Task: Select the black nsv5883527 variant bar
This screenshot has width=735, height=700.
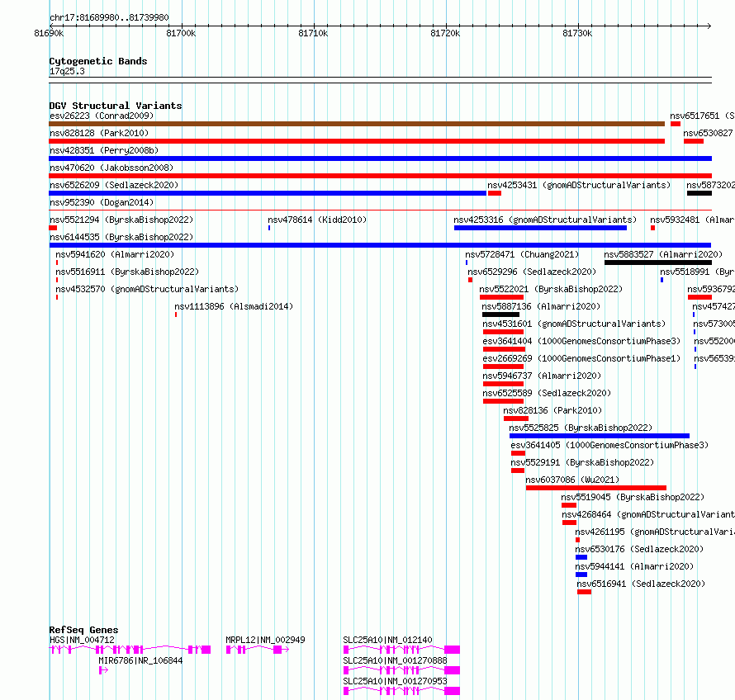Action: 658,262
